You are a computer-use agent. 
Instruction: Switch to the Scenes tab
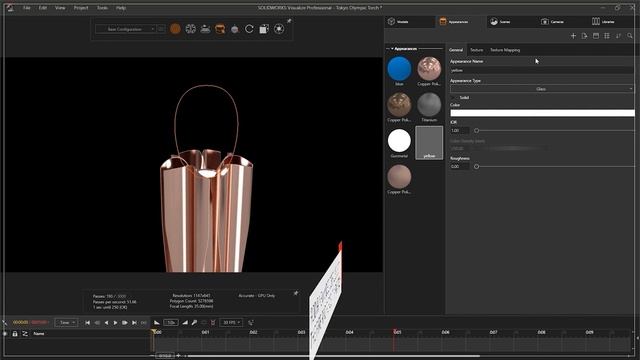[511, 22]
